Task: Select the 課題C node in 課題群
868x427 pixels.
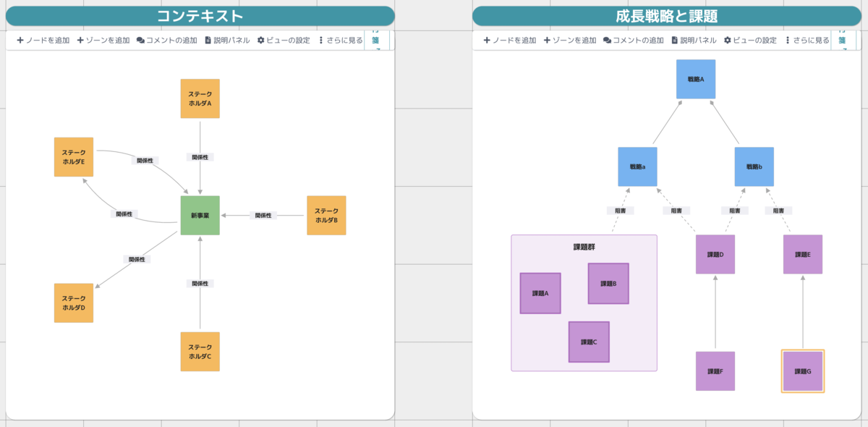Action: tap(589, 342)
